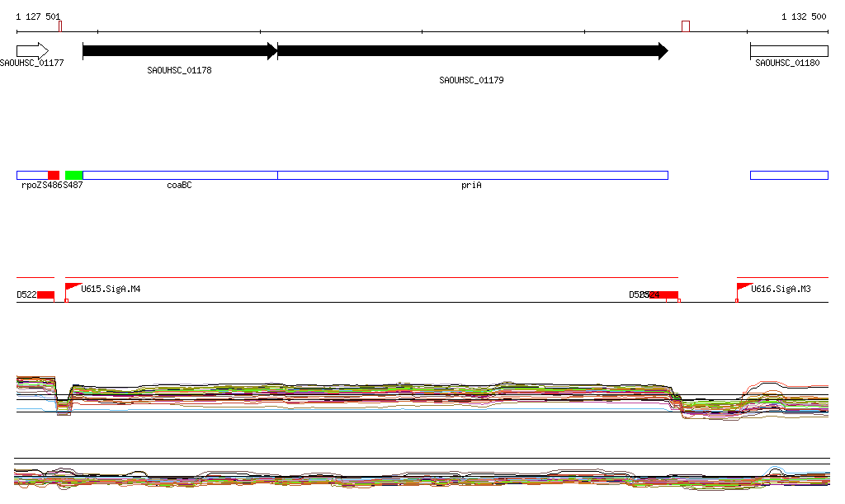Click the coaBC gene name label

[179, 186]
